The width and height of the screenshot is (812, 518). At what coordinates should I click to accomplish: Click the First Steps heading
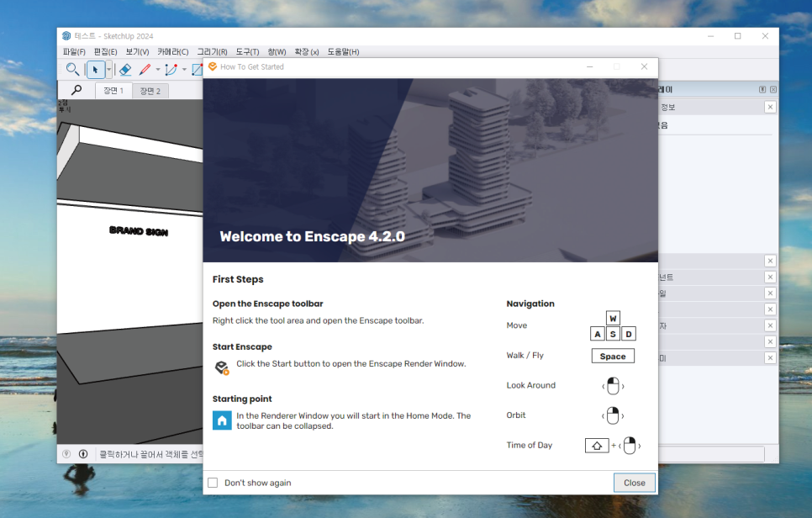pyautogui.click(x=238, y=279)
